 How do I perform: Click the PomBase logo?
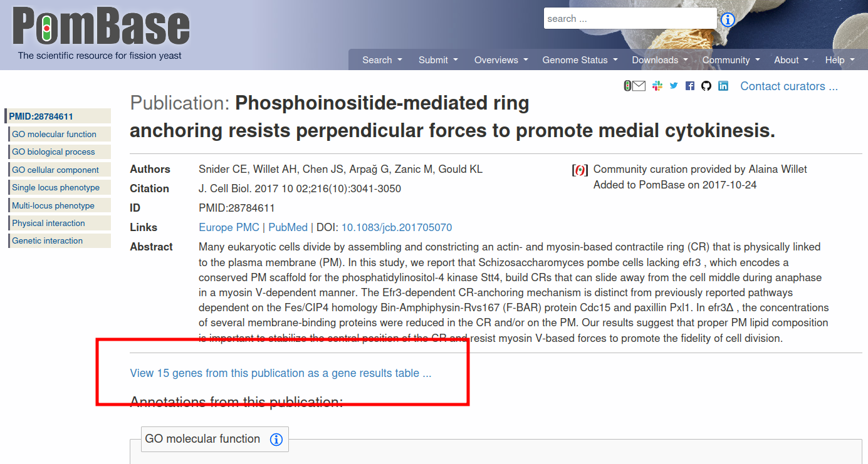tap(101, 33)
